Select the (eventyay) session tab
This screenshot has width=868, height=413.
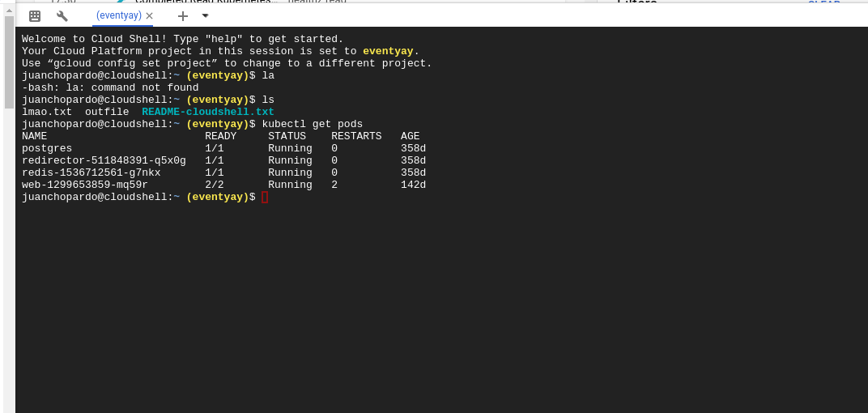(x=118, y=15)
